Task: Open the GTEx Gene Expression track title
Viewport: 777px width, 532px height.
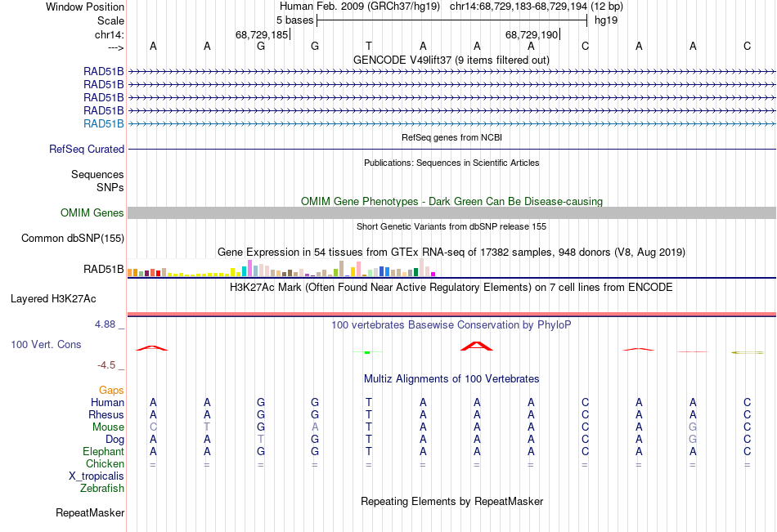Action: (451, 253)
